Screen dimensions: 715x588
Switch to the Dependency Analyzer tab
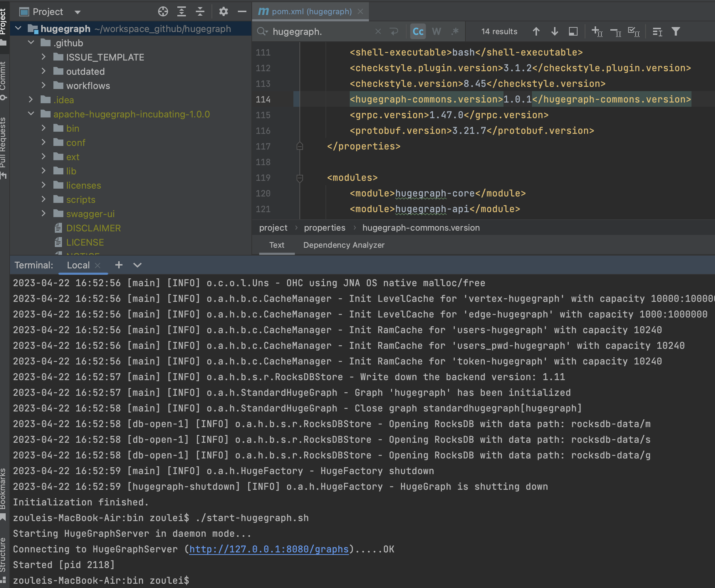click(344, 245)
